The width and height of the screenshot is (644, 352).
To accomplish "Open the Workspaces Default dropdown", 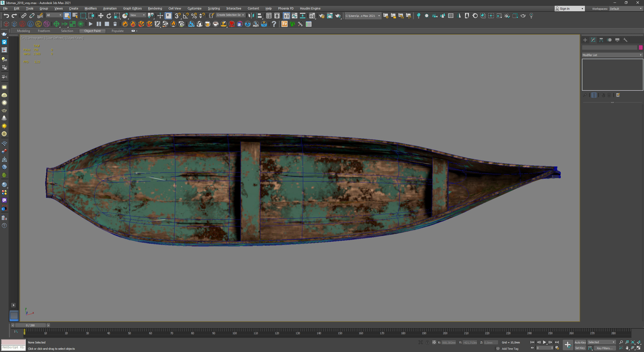I will 625,9.
